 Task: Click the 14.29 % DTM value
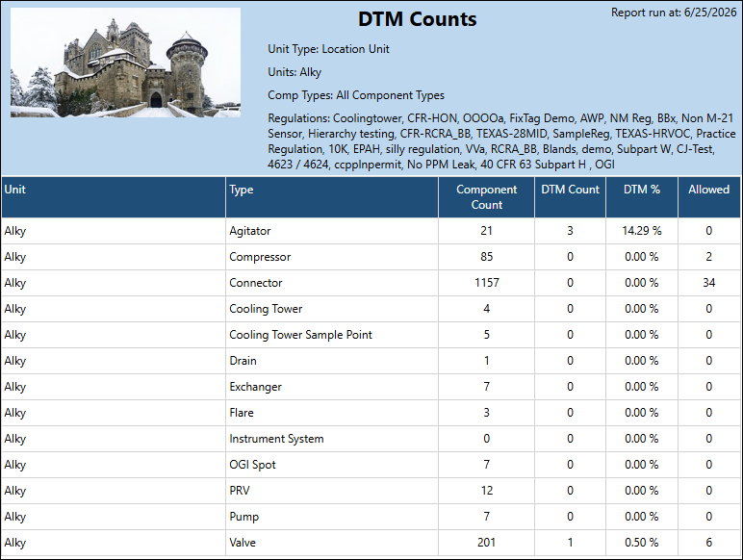click(x=642, y=231)
